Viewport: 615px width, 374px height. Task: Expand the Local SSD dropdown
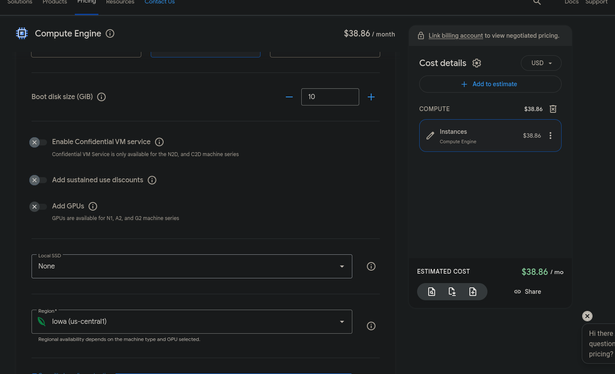192,267
